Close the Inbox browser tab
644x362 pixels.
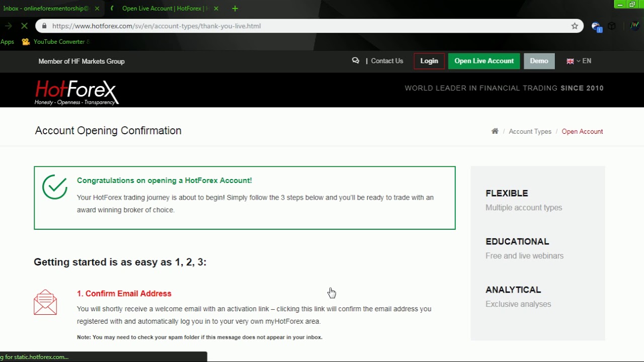[x=97, y=9]
